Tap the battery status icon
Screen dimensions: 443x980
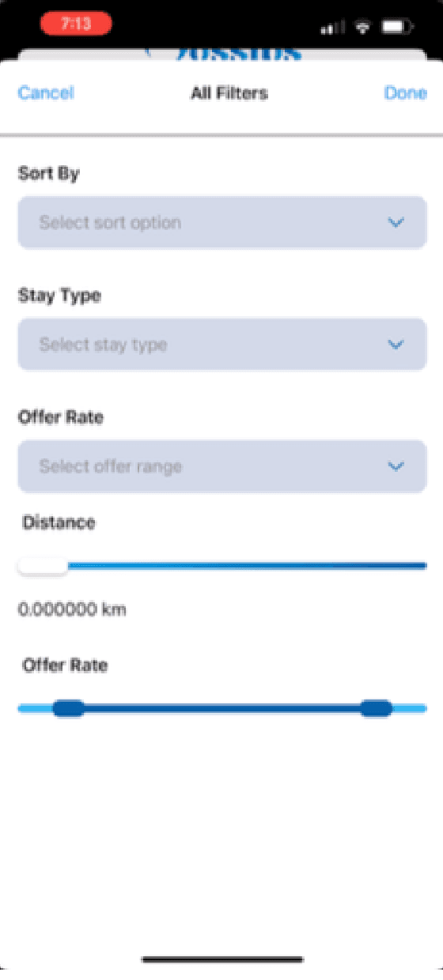[395, 27]
